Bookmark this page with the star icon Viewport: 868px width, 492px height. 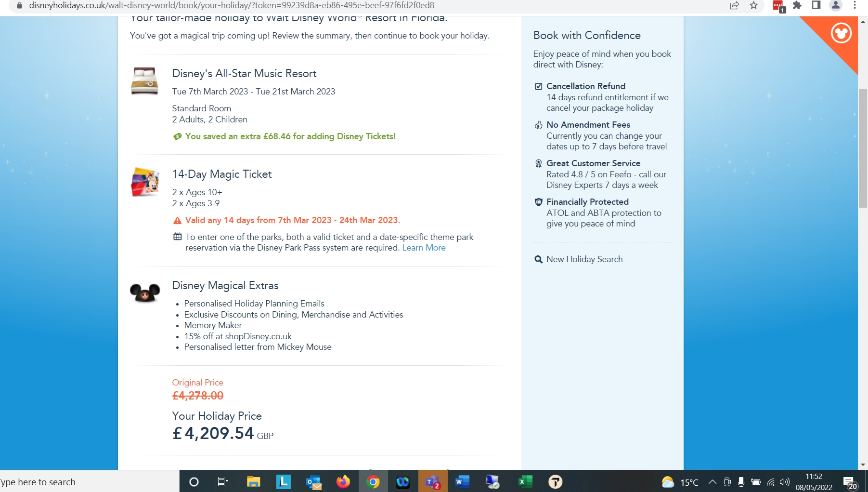coord(754,5)
